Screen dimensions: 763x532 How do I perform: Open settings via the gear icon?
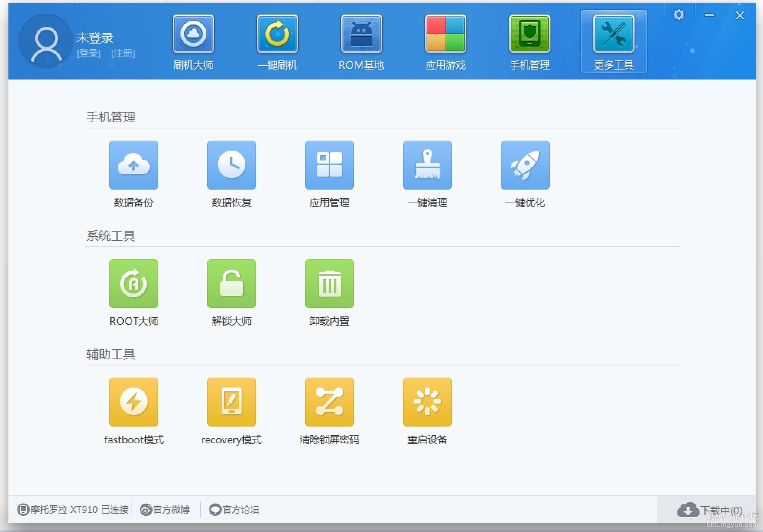[x=679, y=15]
